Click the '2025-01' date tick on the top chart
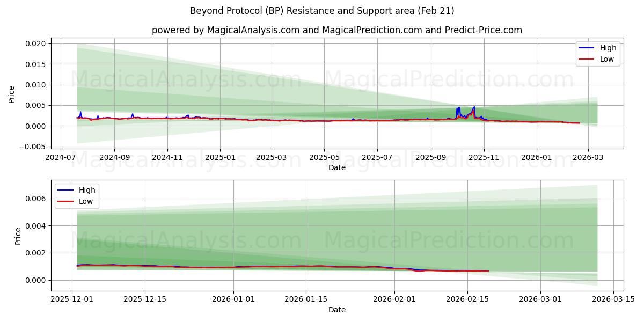Screen dimensions: 644x322 [x=220, y=158]
